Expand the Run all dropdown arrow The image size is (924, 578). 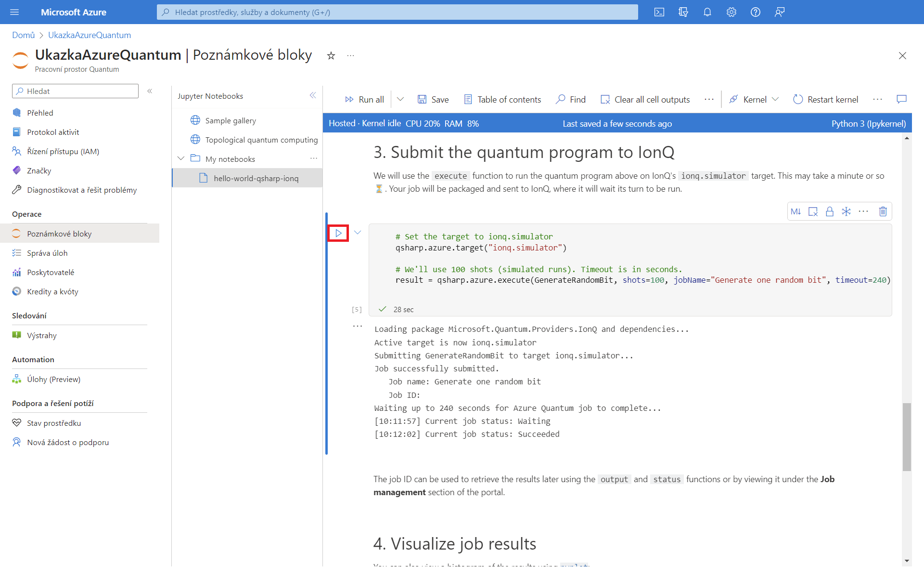[x=400, y=99]
